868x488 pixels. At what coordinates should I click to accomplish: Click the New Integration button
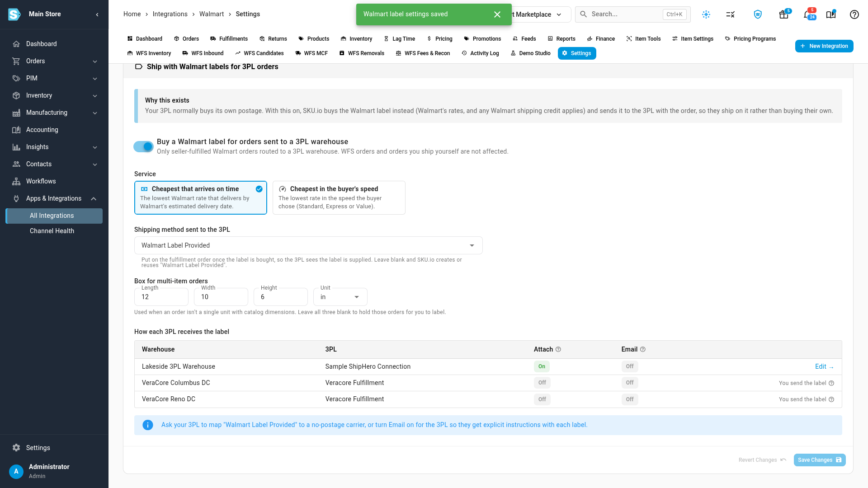point(824,46)
